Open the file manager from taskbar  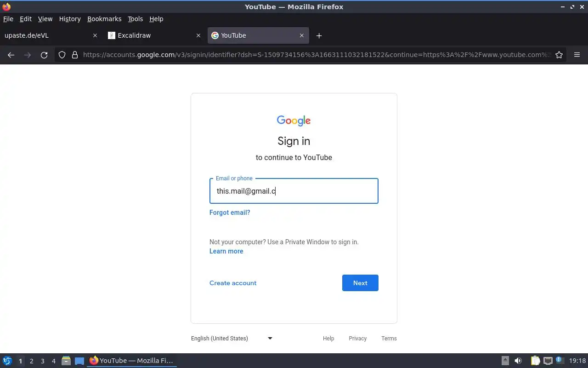click(66, 361)
